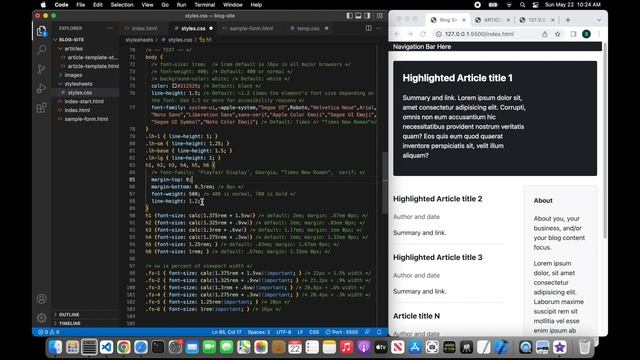
Task: Open the Terminal menu in the menu bar
Action: point(204,5)
